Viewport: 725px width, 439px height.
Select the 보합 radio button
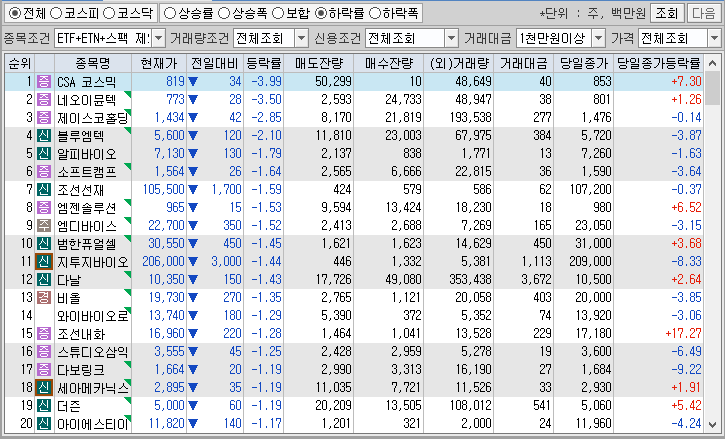tap(278, 13)
